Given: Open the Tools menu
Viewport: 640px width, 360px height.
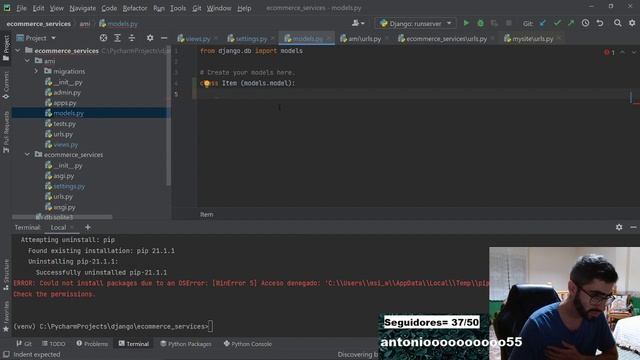Looking at the screenshot, I should (178, 8).
